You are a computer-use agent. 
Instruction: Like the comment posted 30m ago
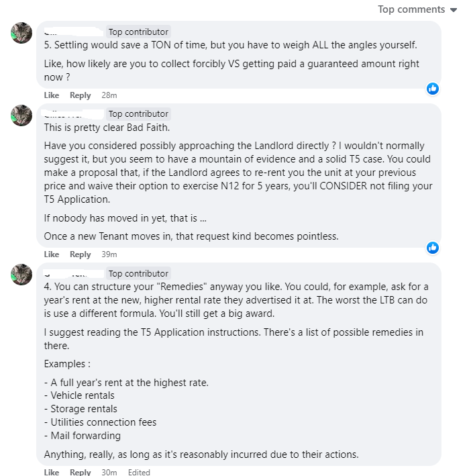[x=51, y=472]
